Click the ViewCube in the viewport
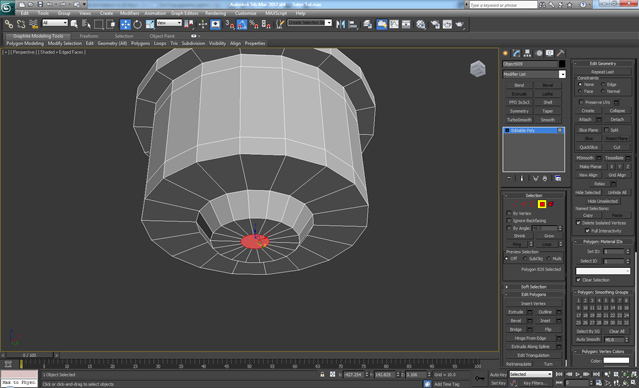 478,68
